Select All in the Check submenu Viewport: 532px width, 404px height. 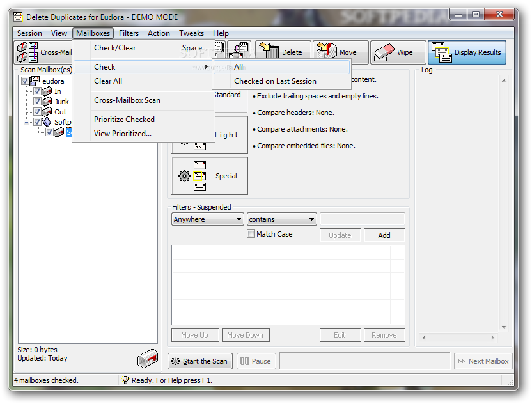coord(281,67)
